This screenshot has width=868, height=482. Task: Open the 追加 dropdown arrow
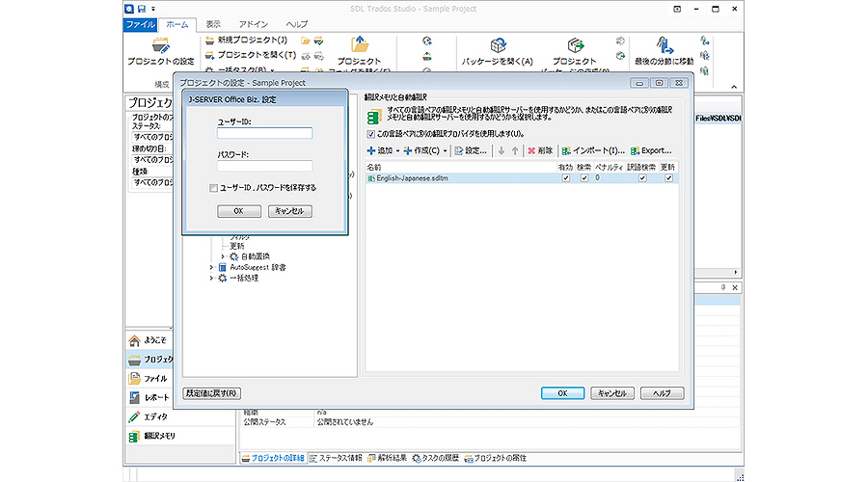click(397, 151)
